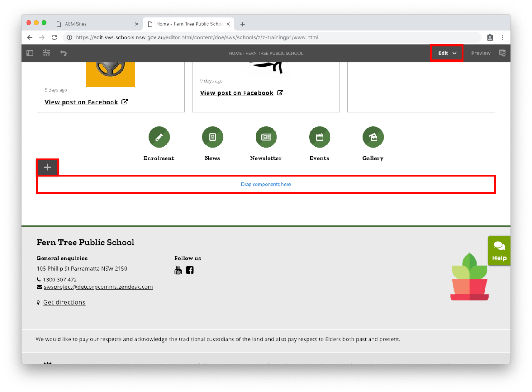The image size is (532, 392).
Task: Open the Gallery quick link icon
Action: tap(373, 137)
